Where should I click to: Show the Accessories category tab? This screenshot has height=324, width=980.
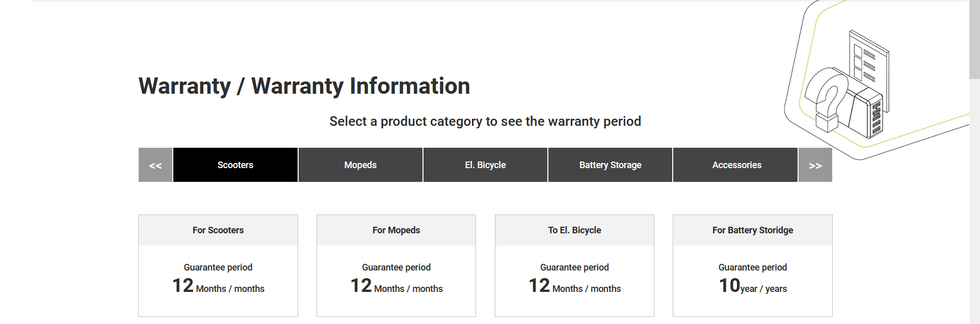click(736, 165)
